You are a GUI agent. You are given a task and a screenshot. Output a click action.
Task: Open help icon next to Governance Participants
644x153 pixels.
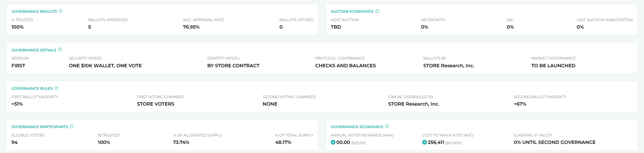pos(72,126)
